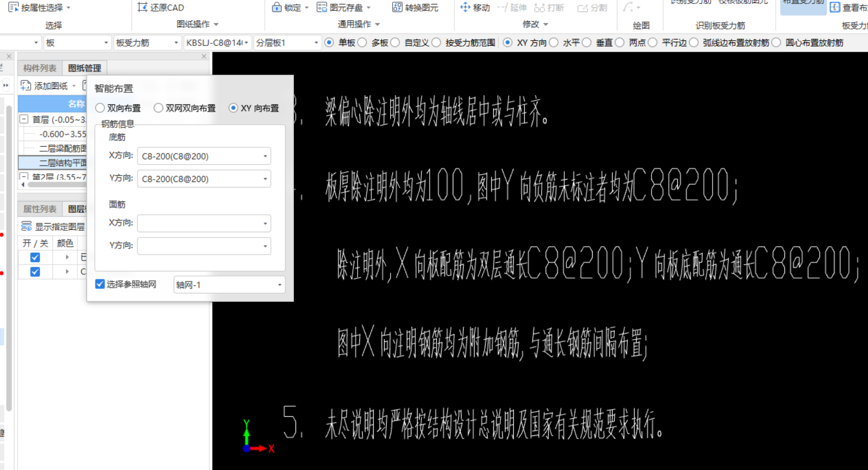Toggle the 选择参照轴网 checkbox
This screenshot has height=470, width=868.
[x=100, y=284]
